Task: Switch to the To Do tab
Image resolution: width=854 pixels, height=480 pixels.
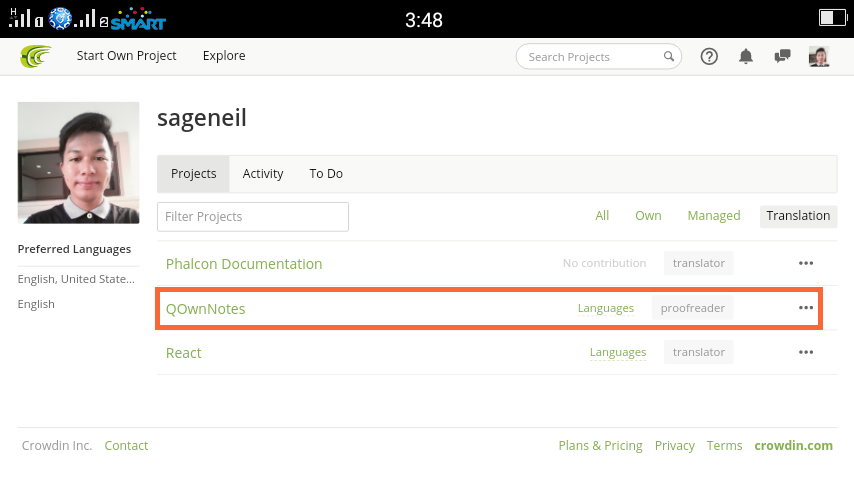Action: point(326,174)
